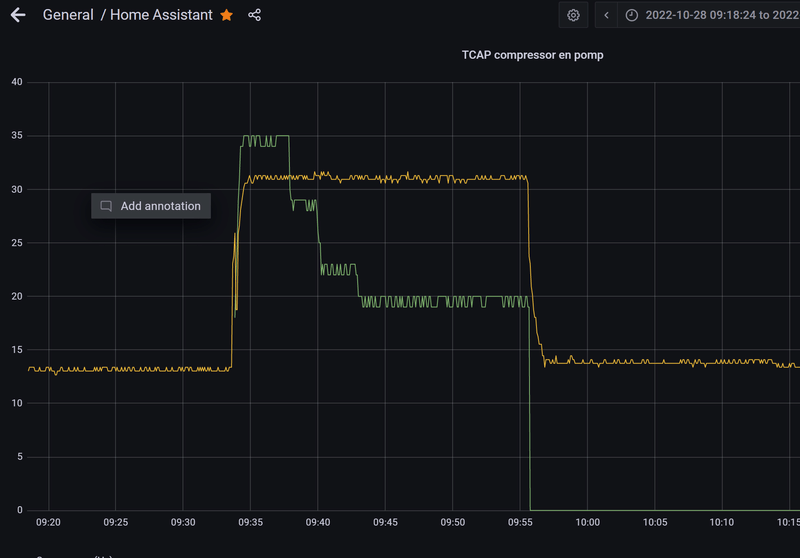Shift time range backward with chevron
The image size is (800, 558).
(606, 15)
